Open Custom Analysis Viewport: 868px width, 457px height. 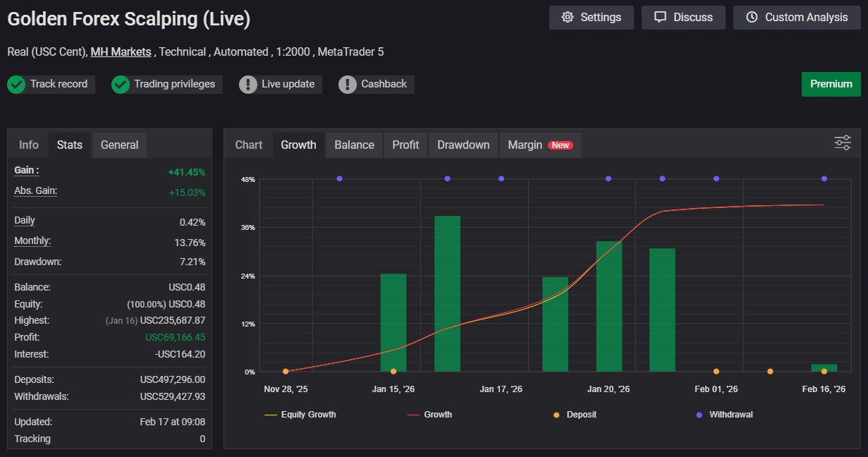(x=797, y=18)
